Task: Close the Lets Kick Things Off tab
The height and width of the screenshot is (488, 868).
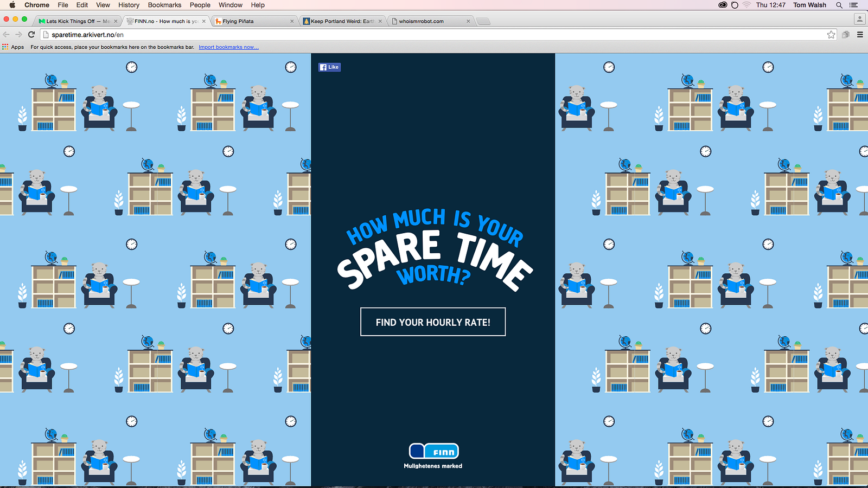Action: pos(116,22)
